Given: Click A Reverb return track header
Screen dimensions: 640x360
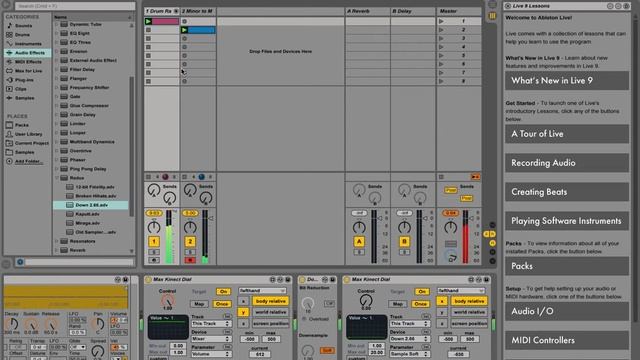Looking at the screenshot, I should coord(367,11).
